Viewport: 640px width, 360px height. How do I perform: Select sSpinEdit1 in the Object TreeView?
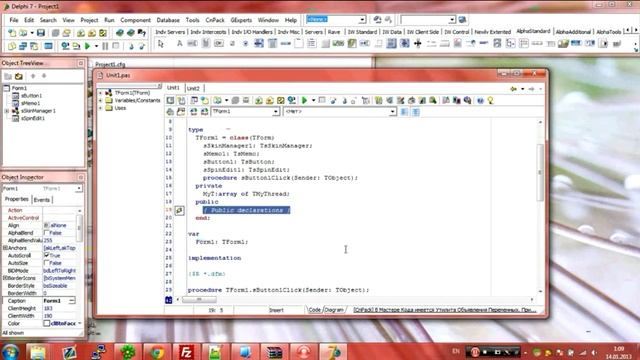33,118
